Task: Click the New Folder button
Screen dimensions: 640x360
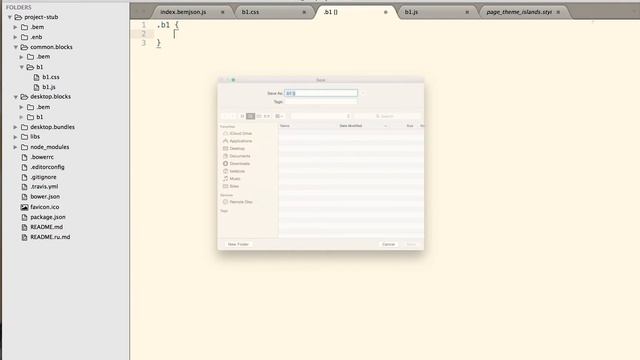Action: (238, 244)
